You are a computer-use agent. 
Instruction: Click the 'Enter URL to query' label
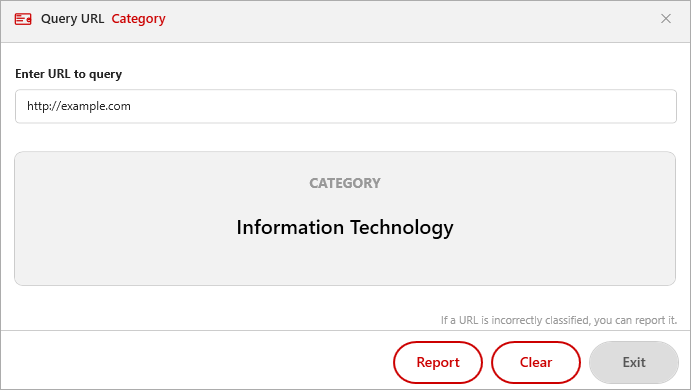click(x=68, y=74)
